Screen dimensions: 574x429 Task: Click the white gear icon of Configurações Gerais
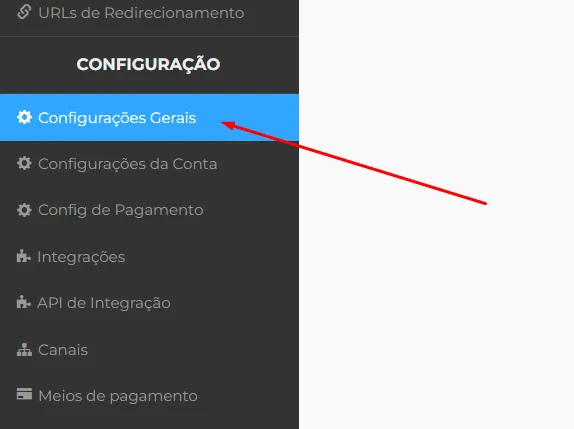coord(24,117)
